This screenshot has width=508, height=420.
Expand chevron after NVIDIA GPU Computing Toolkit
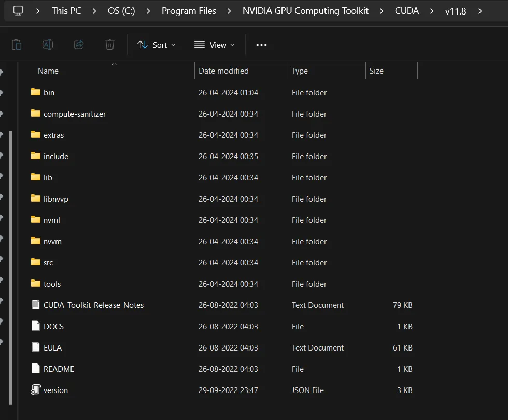382,11
